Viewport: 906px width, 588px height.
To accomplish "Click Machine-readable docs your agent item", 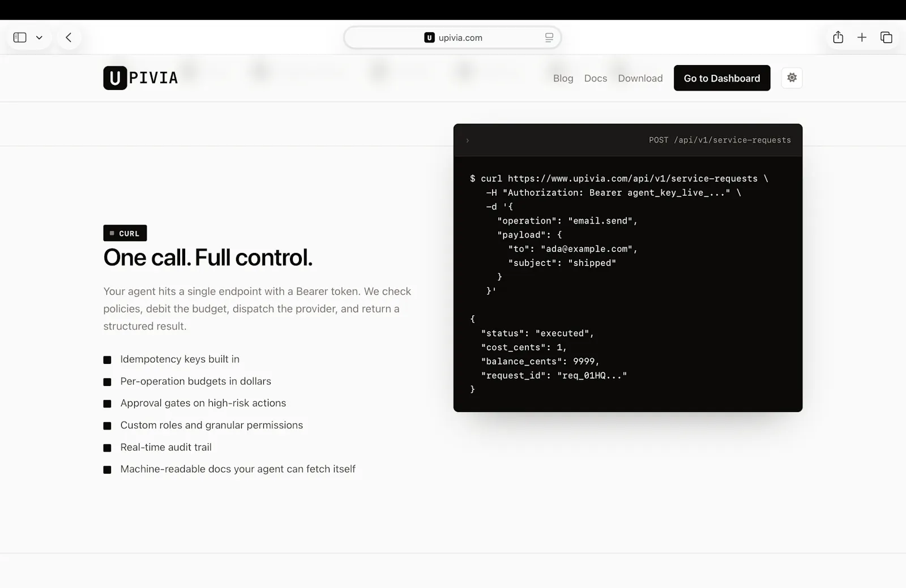I will pyautogui.click(x=229, y=469).
